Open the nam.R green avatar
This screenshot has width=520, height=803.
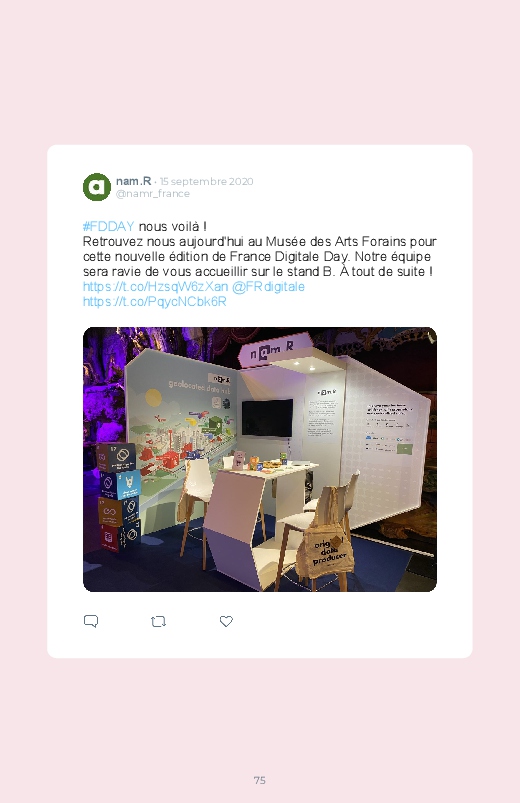click(x=97, y=187)
